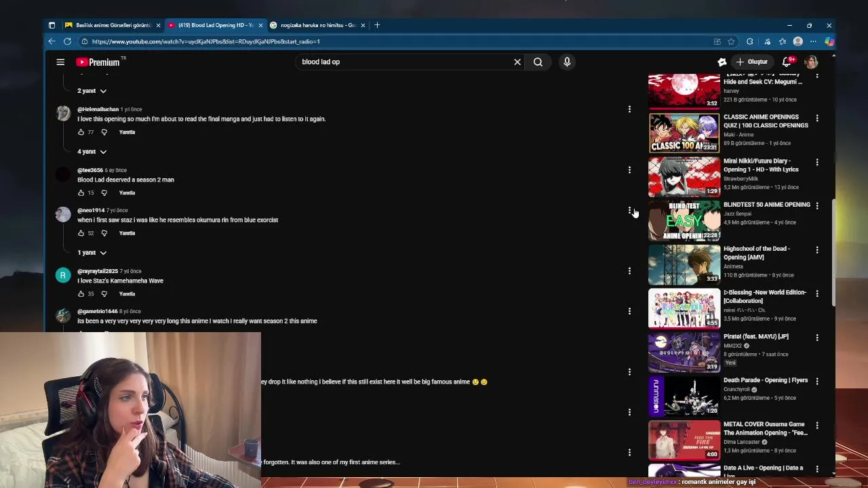Open the browser profile icon
Screen dimensions: 868x488
click(x=798, y=41)
